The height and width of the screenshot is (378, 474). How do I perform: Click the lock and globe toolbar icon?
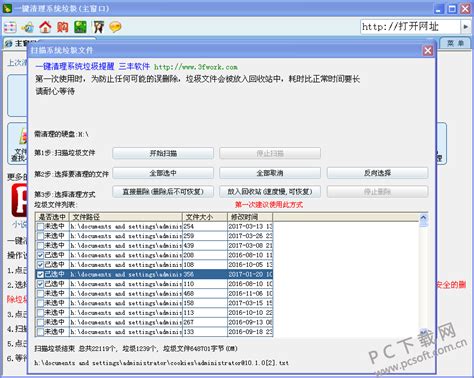[x=28, y=27]
